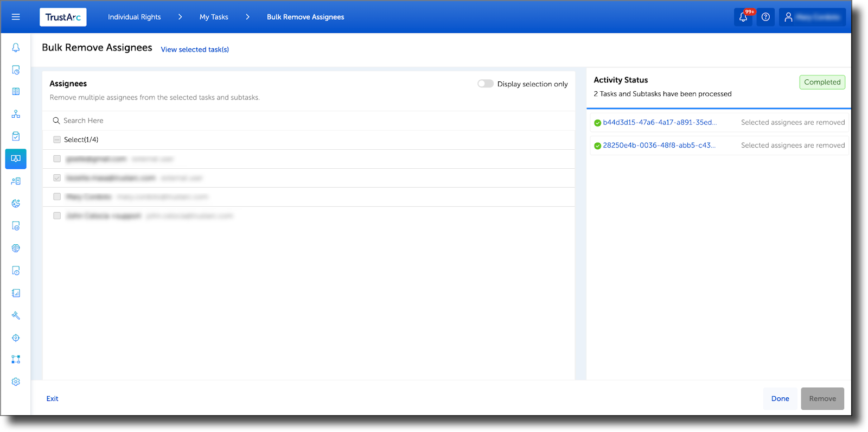Screen dimensions: 868x432
Task: Click Bulk Remove Assignees page title
Action: pyautogui.click(x=97, y=47)
